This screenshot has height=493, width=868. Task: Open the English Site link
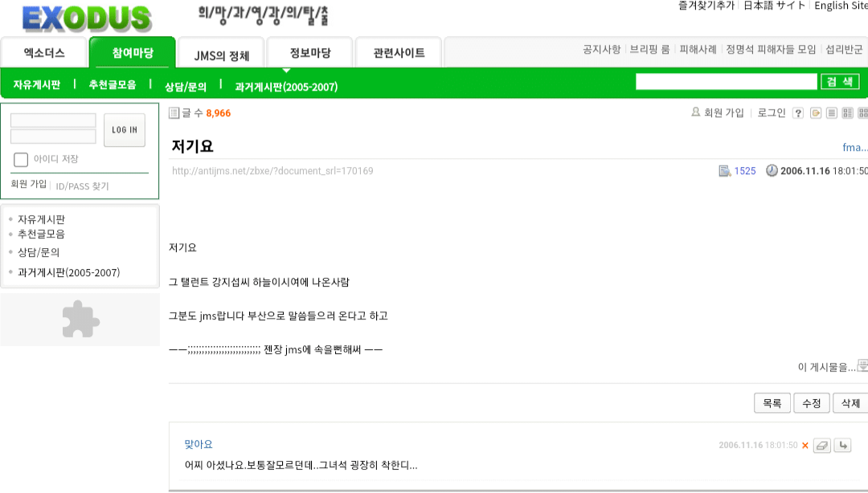coord(841,6)
